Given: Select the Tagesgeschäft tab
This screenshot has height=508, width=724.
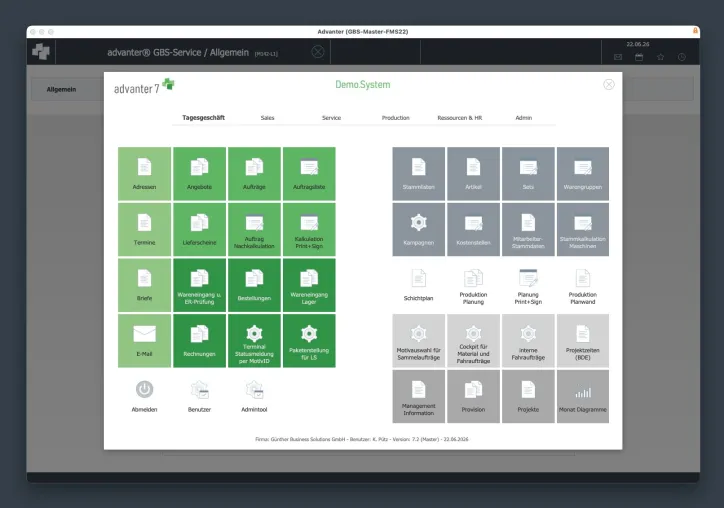Looking at the screenshot, I should tap(204, 118).
